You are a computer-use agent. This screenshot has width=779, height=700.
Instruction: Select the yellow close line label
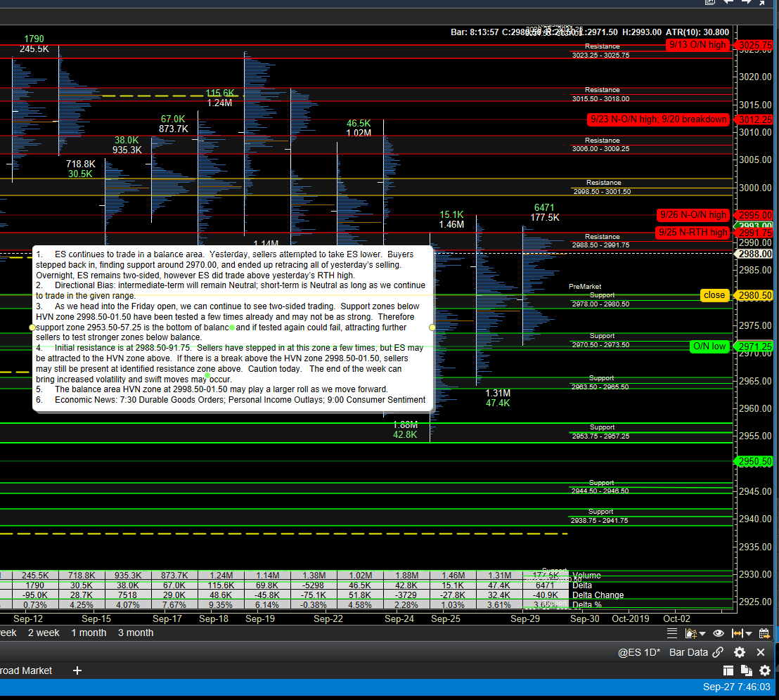pyautogui.click(x=714, y=295)
